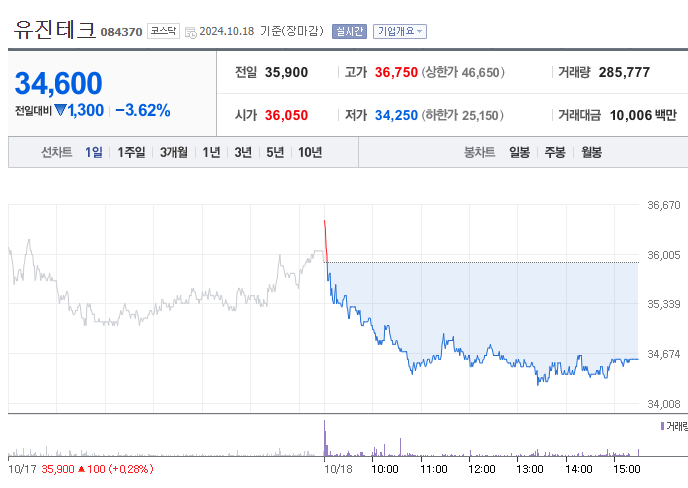
Task: Open the 기업개요 dropdown
Action: point(400,31)
